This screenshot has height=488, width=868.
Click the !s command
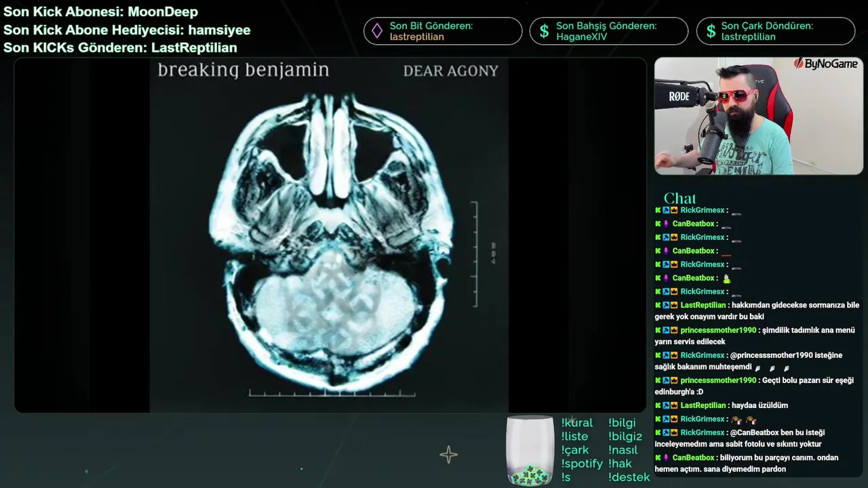click(566, 477)
